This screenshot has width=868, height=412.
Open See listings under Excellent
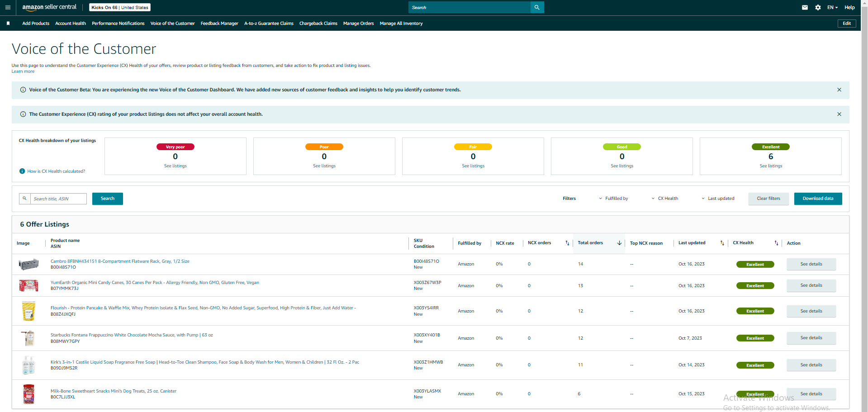(x=771, y=166)
